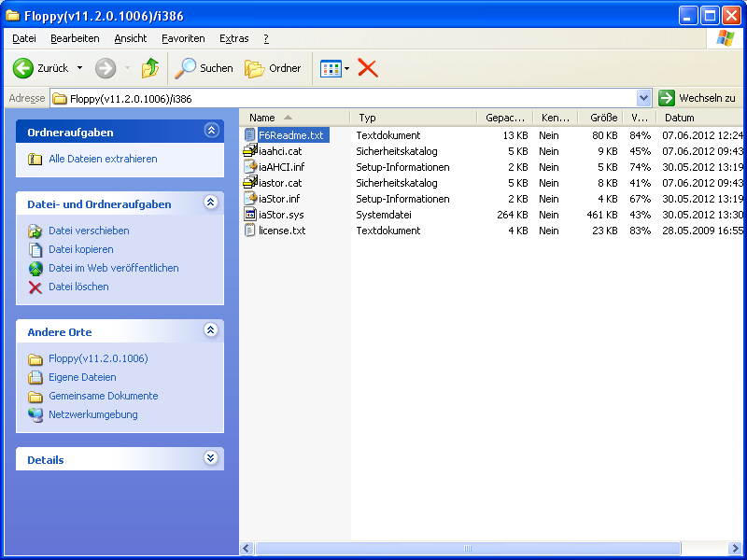Open Gemeinsame Dokumente link
This screenshot has width=747, height=560.
104,396
